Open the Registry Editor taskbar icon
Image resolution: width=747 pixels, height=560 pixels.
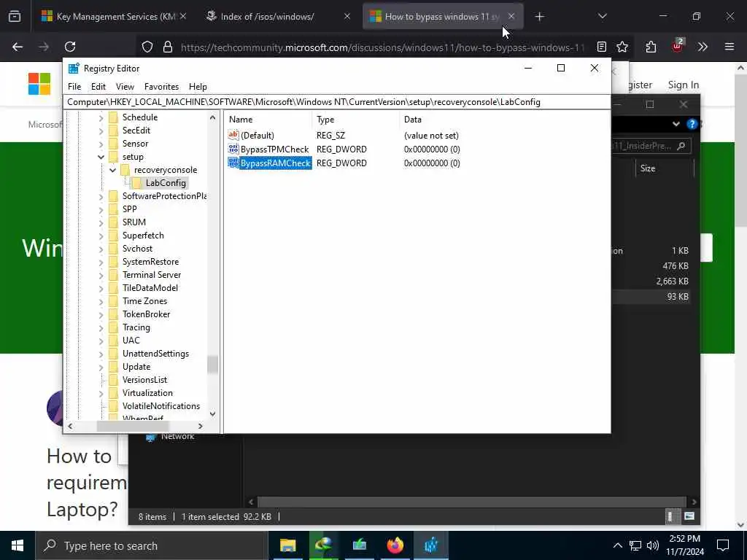pos(430,545)
